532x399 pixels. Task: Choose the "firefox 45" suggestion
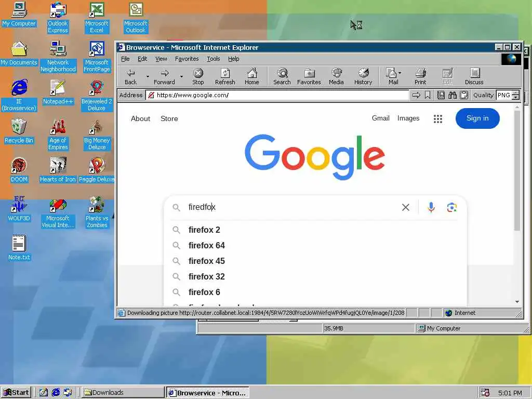pyautogui.click(x=315, y=261)
